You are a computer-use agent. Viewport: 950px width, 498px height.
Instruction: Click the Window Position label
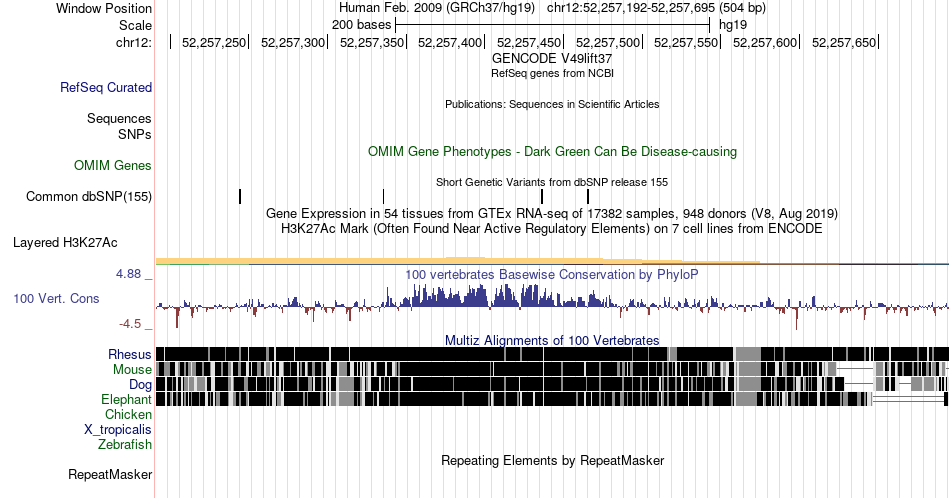click(x=104, y=8)
